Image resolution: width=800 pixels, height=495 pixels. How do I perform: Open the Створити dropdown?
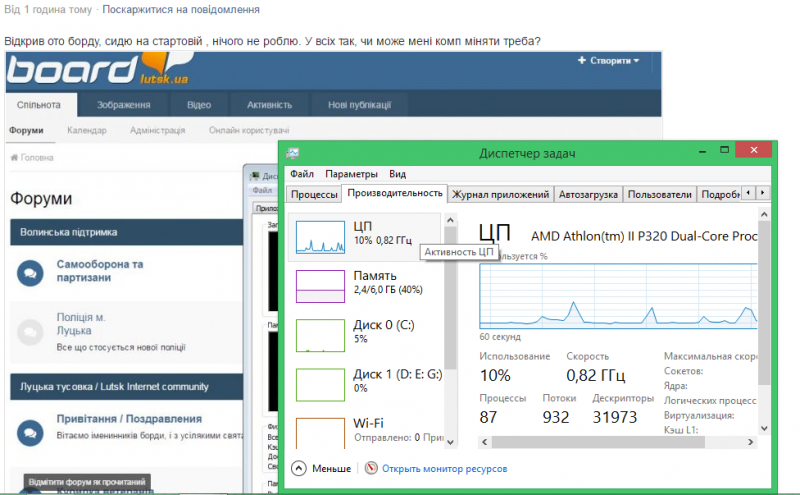(x=608, y=61)
